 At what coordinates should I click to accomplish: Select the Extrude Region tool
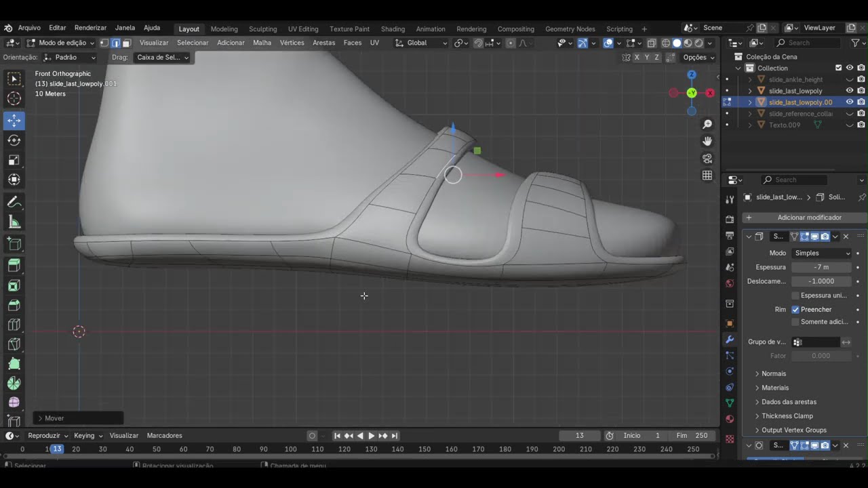(x=14, y=266)
